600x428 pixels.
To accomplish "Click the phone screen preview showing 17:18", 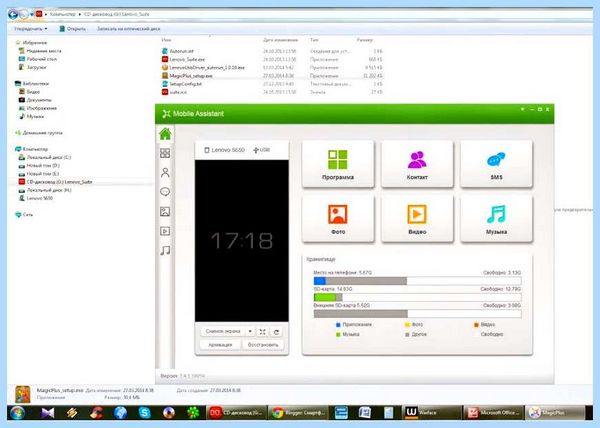I will click(x=242, y=241).
